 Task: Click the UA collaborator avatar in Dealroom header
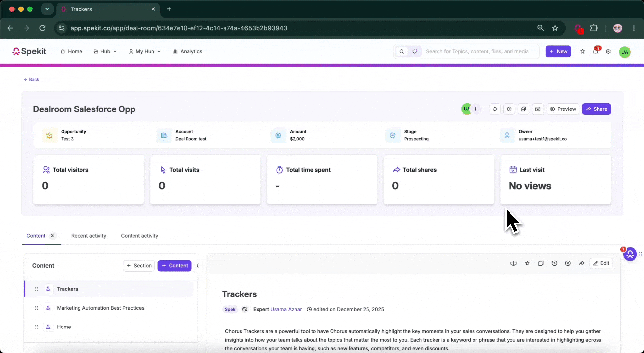pyautogui.click(x=466, y=109)
